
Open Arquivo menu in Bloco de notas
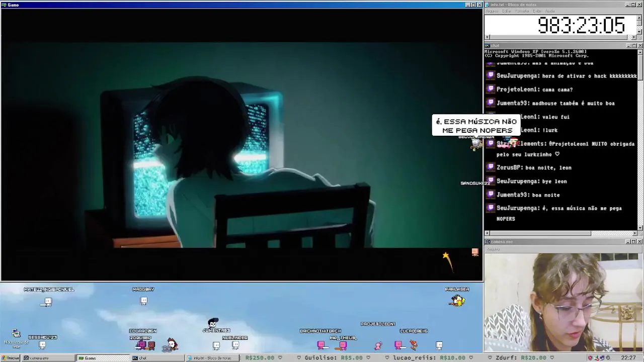(492, 11)
